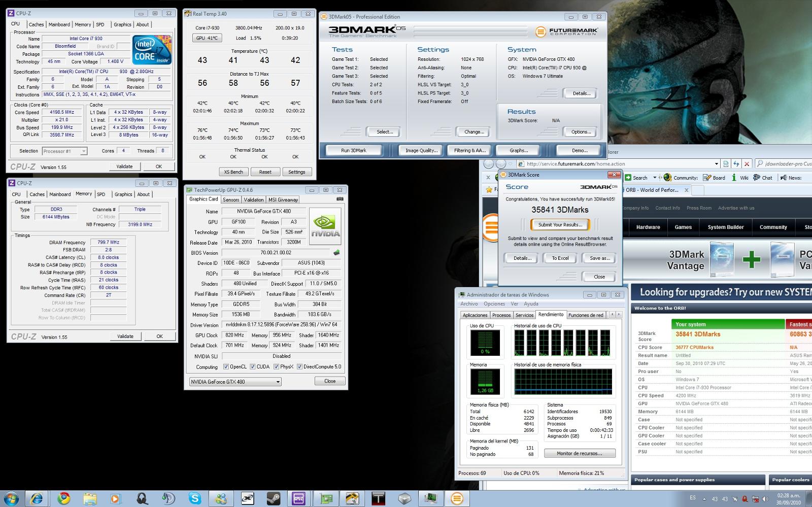Toggle GPU 41°C button in Real Temp
This screenshot has width=812, height=507.
pyautogui.click(x=207, y=38)
